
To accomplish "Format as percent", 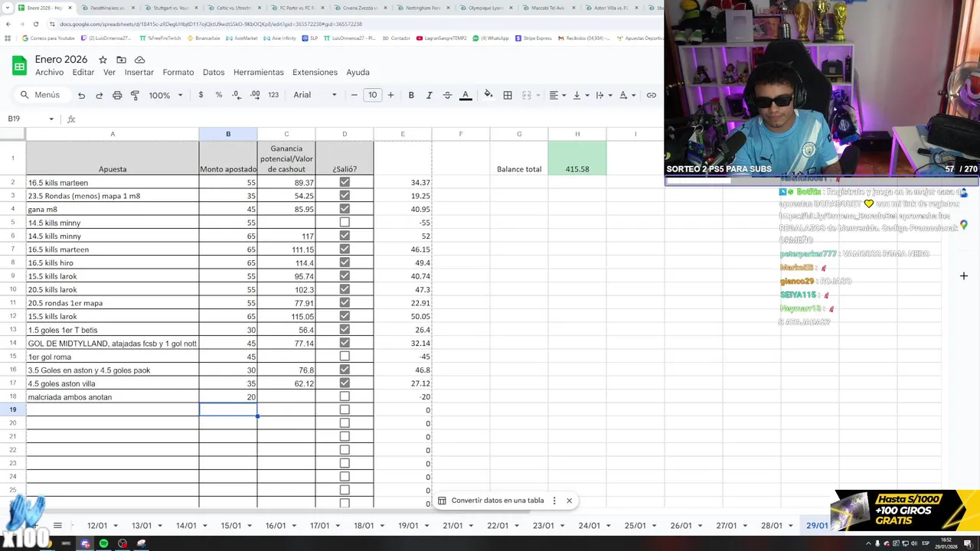I will [x=219, y=95].
